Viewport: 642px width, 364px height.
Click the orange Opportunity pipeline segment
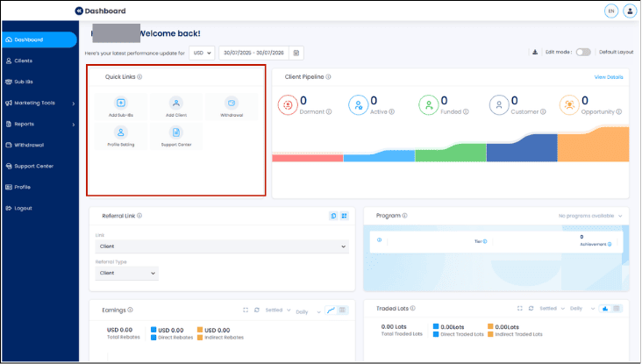593,145
